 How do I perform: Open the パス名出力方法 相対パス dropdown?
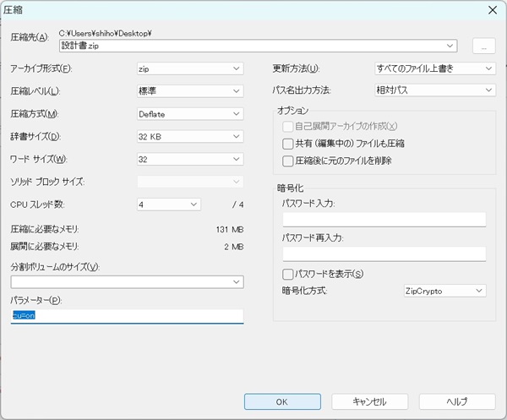pos(435,90)
